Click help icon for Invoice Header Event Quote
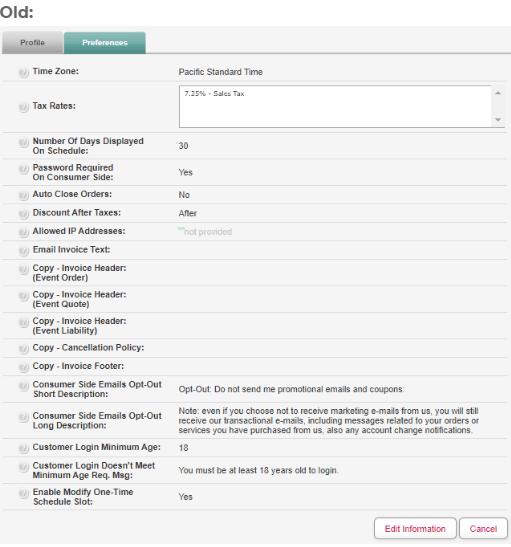 pyautogui.click(x=23, y=295)
